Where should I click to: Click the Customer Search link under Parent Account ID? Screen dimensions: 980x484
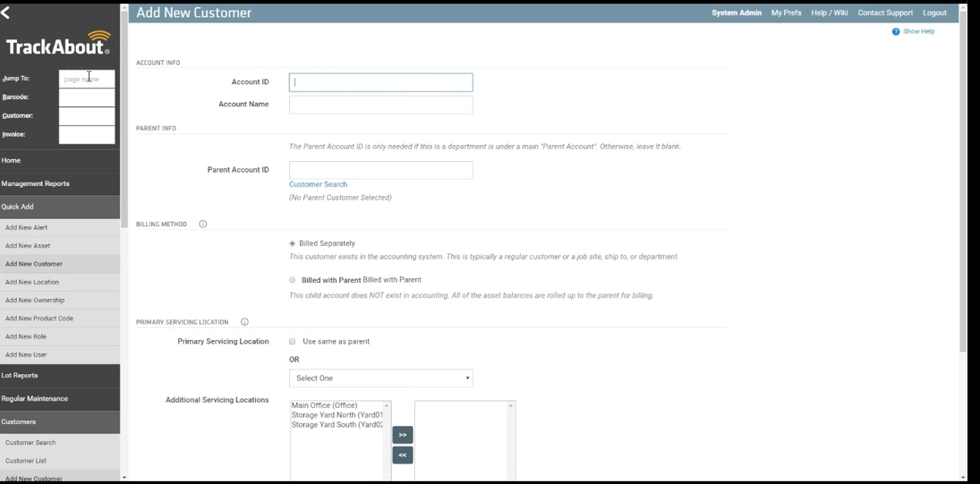click(318, 184)
